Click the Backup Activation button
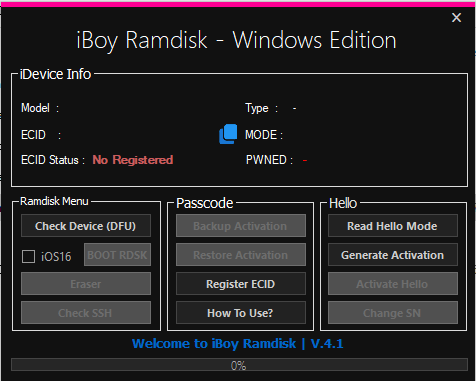Image resolution: width=476 pixels, height=381 pixels. (241, 226)
